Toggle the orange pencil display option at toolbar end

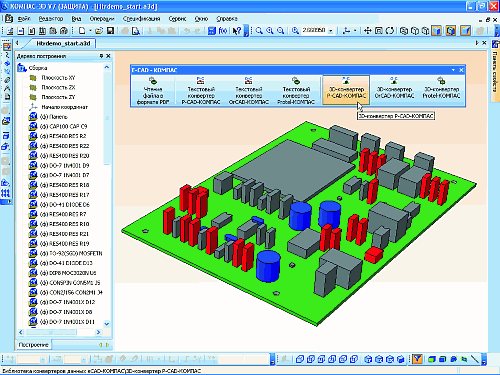click(466, 31)
